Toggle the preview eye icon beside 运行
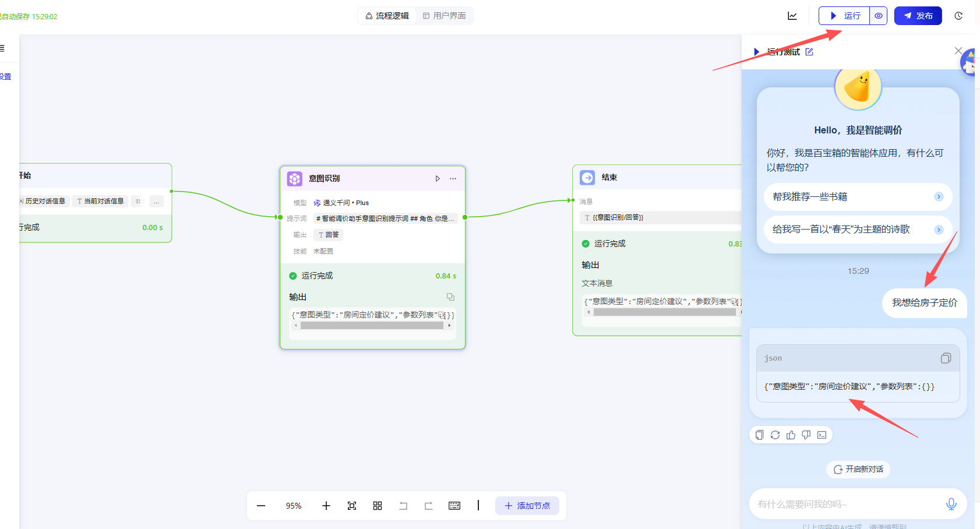 (x=878, y=16)
